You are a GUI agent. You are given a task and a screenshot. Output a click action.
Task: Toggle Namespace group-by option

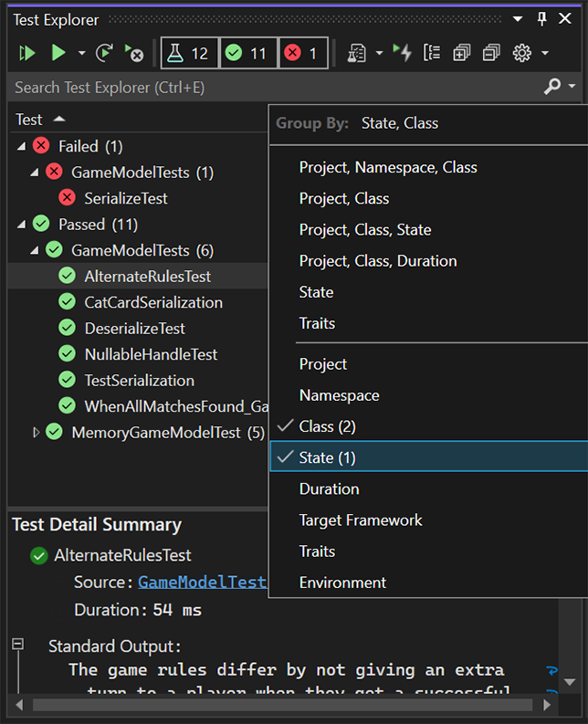pos(339,395)
